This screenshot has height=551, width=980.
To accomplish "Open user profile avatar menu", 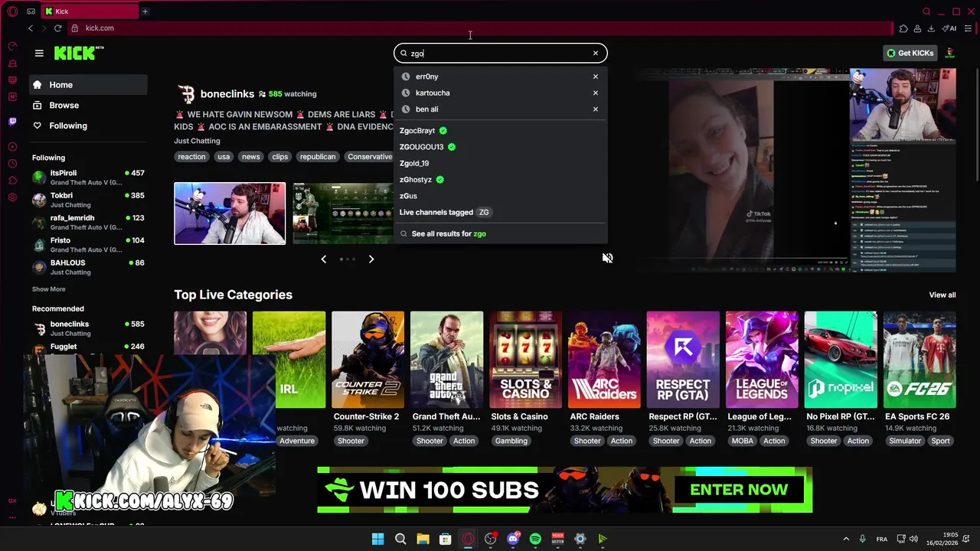I will (950, 53).
